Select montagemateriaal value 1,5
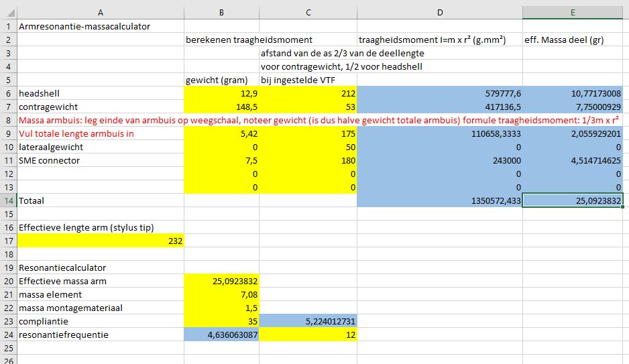This screenshot has width=629, height=364. [221, 308]
